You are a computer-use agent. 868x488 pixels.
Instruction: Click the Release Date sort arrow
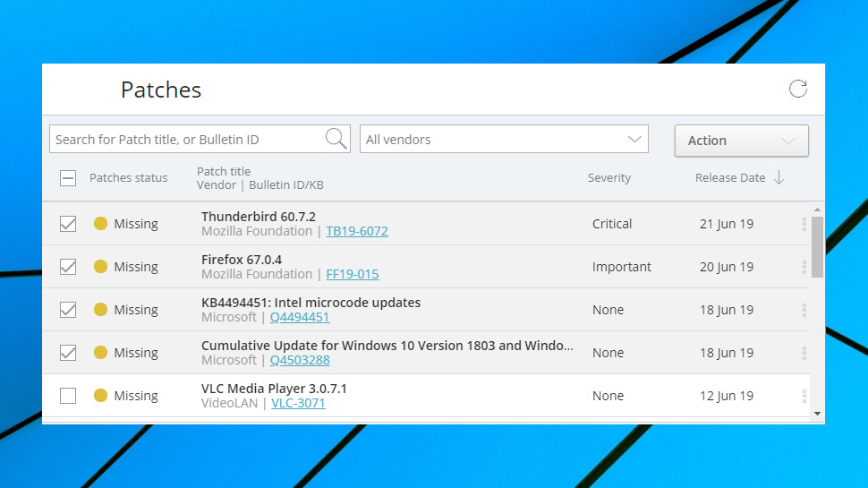tap(779, 178)
